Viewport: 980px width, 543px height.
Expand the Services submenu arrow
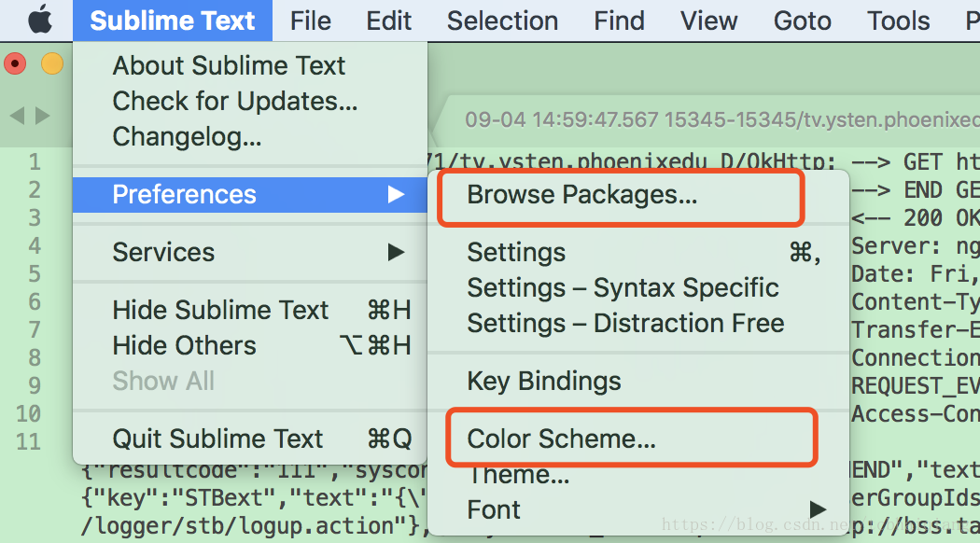tap(397, 253)
